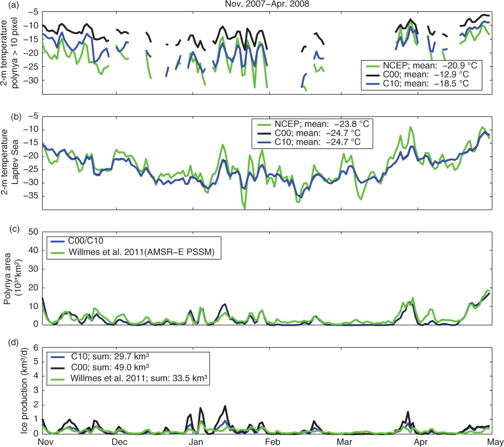The width and height of the screenshot is (504, 447).
Task: Click the '2-m temperature Laptev Sea' axis label
Action: pos(10,162)
